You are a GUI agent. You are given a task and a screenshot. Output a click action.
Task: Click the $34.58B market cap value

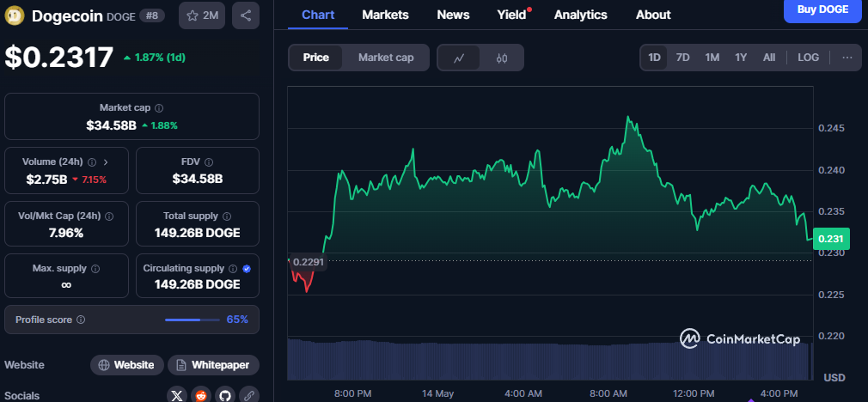tap(111, 125)
